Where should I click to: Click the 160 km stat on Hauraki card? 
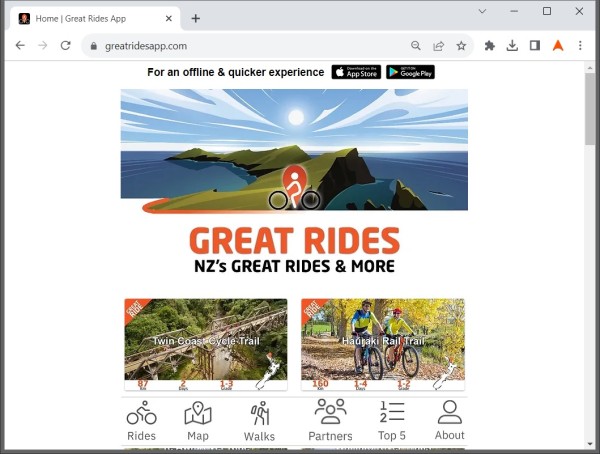point(320,384)
